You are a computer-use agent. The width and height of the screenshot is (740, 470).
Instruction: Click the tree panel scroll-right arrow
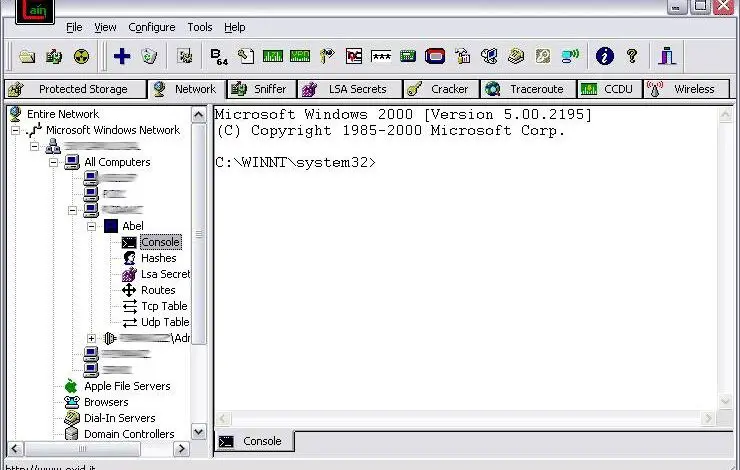pos(181,449)
